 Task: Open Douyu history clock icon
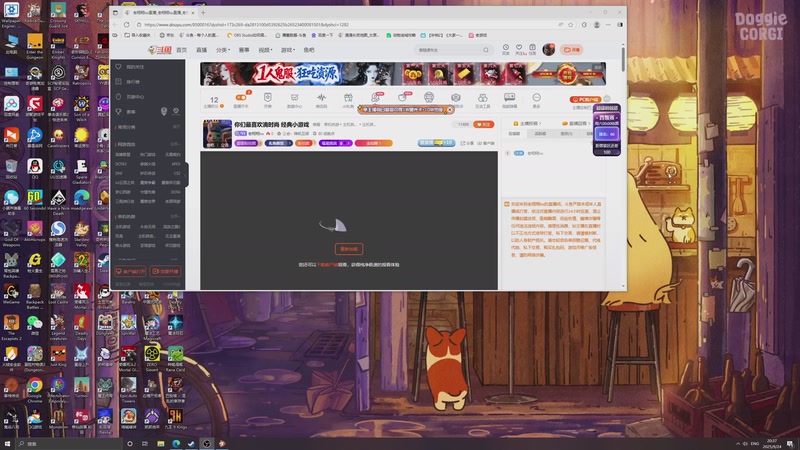pyautogui.click(x=506, y=48)
